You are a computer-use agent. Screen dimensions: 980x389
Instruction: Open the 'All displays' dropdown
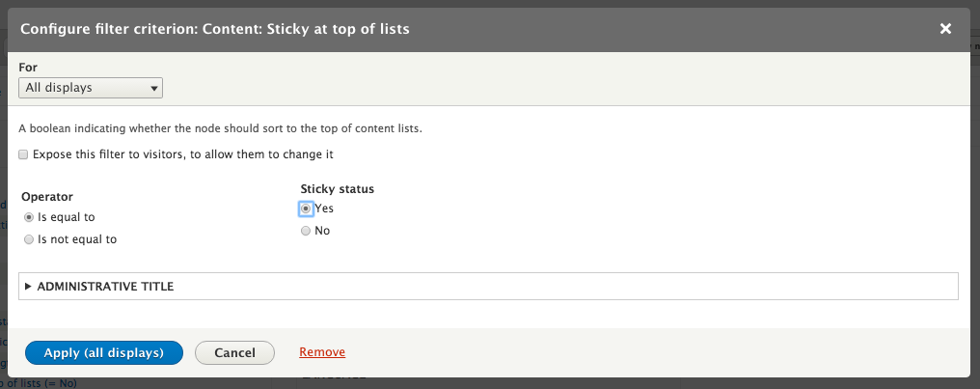[x=91, y=88]
